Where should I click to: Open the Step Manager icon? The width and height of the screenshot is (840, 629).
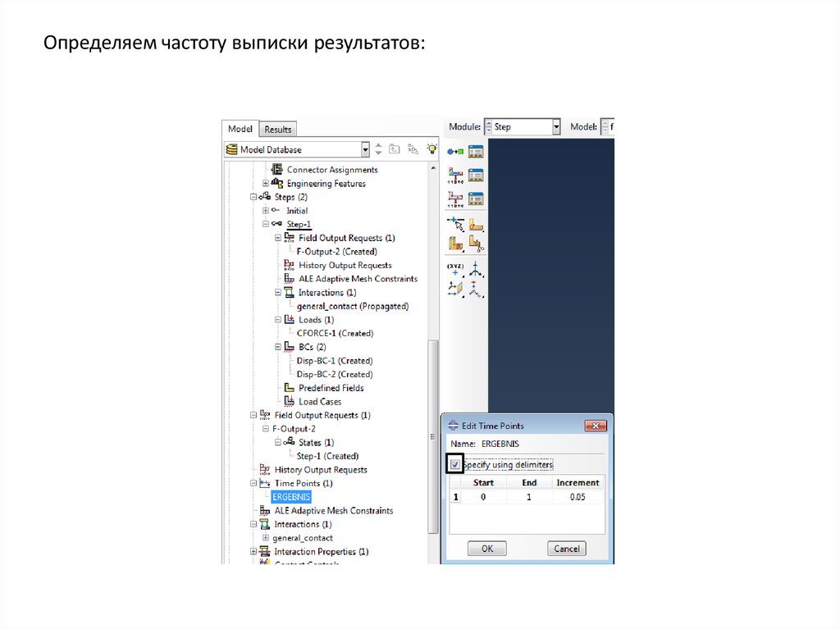click(476, 152)
